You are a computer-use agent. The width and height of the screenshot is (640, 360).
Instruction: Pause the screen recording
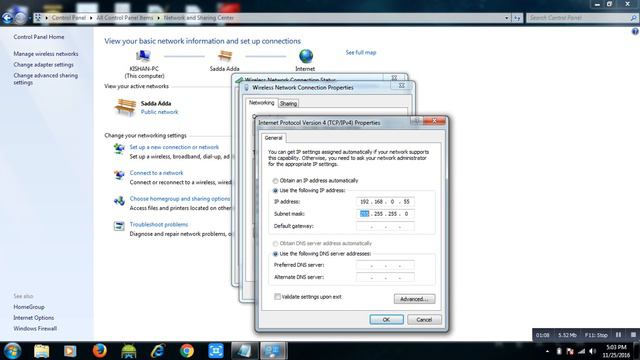click(x=618, y=335)
